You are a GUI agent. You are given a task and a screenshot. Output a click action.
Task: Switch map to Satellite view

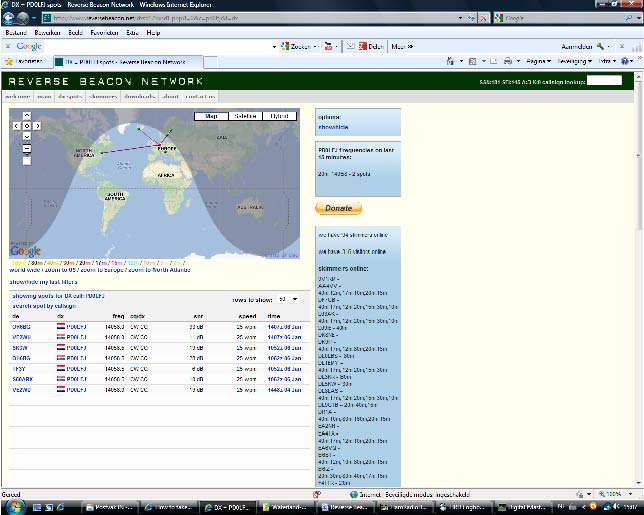(x=245, y=116)
